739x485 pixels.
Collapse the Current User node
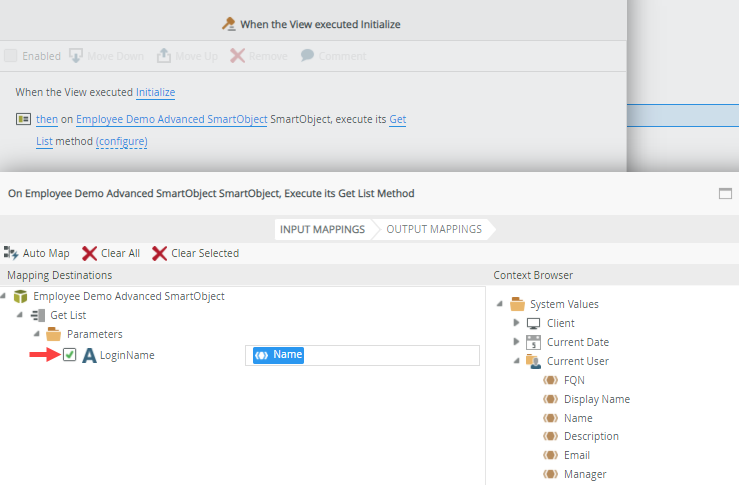pos(516,361)
